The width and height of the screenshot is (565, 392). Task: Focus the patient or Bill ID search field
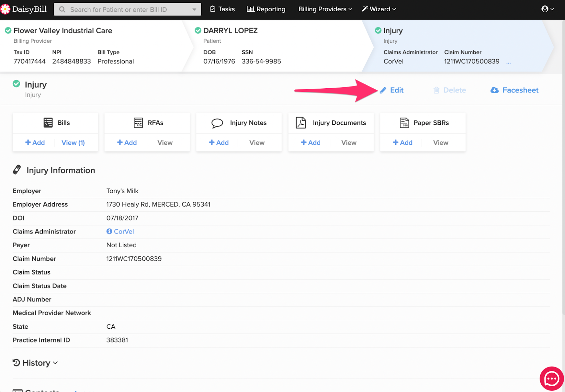click(x=127, y=10)
